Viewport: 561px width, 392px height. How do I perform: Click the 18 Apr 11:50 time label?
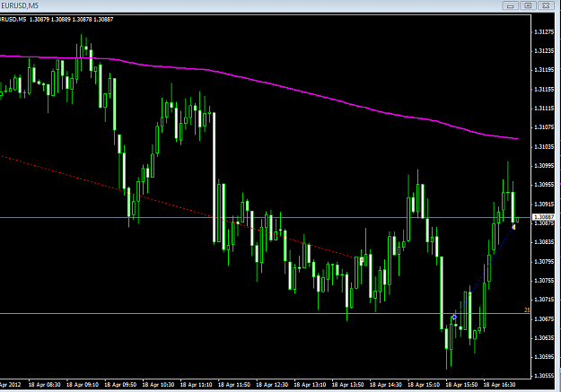pyautogui.click(x=234, y=385)
